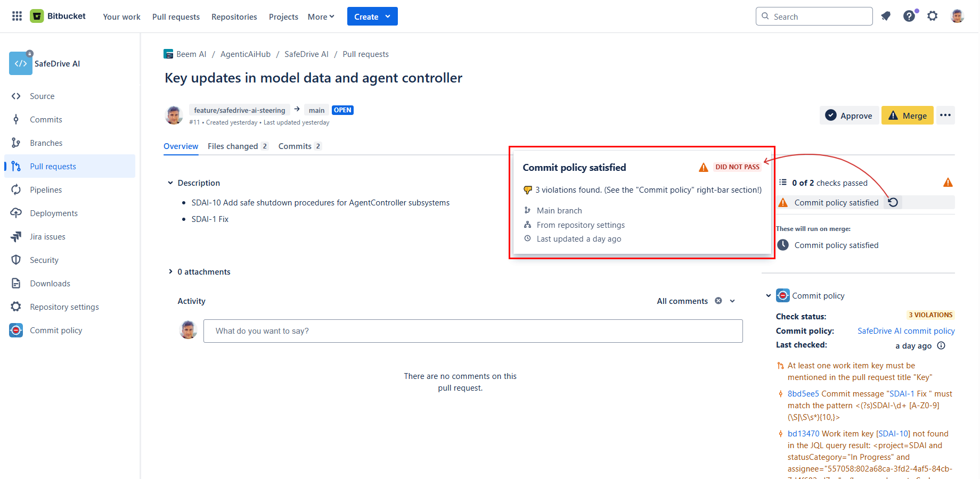Screen dimensions: 980x479
Task: Rerun the Commit policy satisfied check
Action: 894,202
